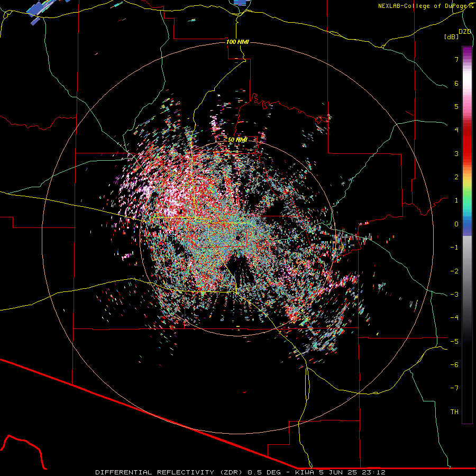Click the scale value 5 on the color bar
This screenshot has width=476, height=476.
click(456, 106)
